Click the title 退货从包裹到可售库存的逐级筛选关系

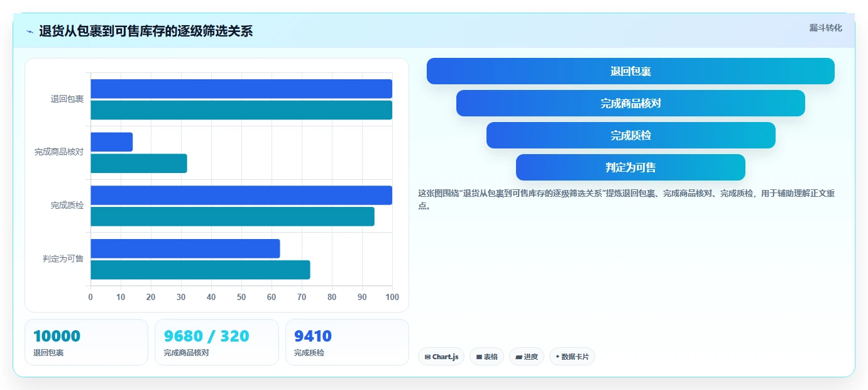tap(146, 31)
